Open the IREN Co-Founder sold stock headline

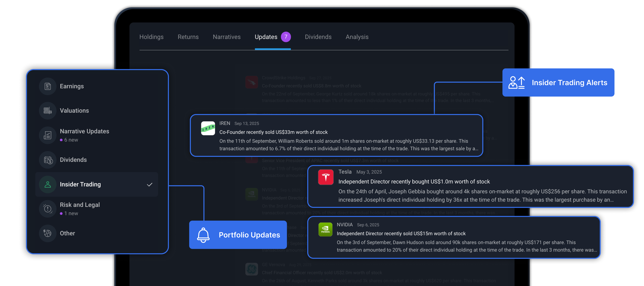(273, 132)
